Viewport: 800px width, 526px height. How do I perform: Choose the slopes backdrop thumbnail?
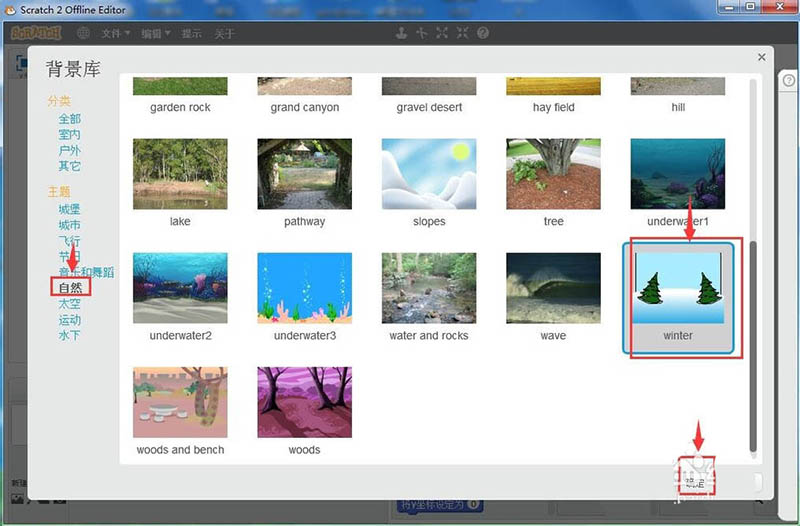428,173
